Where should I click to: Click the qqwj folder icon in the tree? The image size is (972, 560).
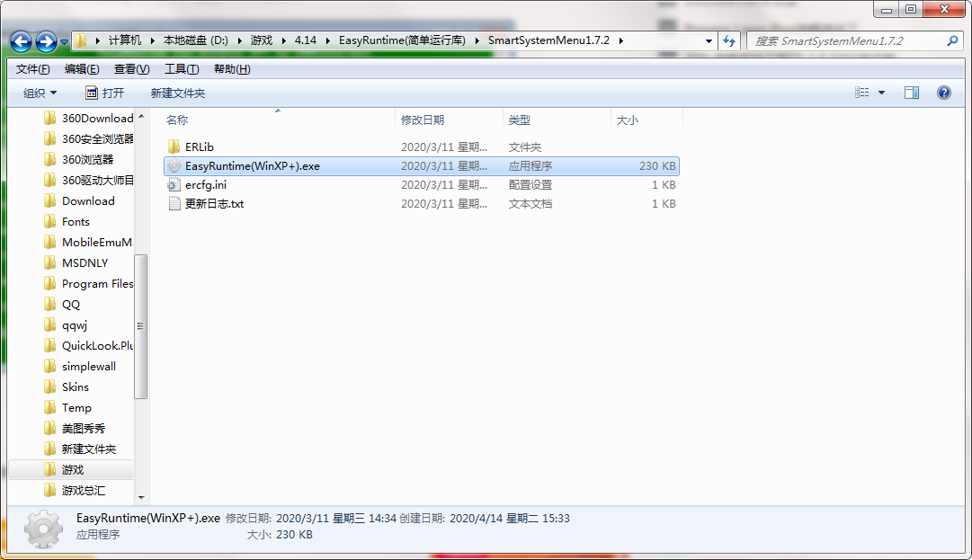coord(50,325)
